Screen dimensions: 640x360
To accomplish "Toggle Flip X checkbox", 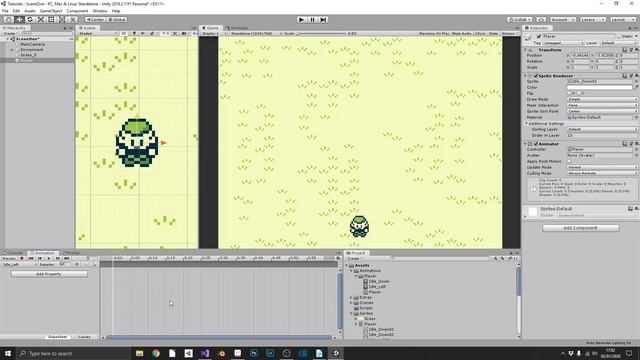I will coord(569,93).
